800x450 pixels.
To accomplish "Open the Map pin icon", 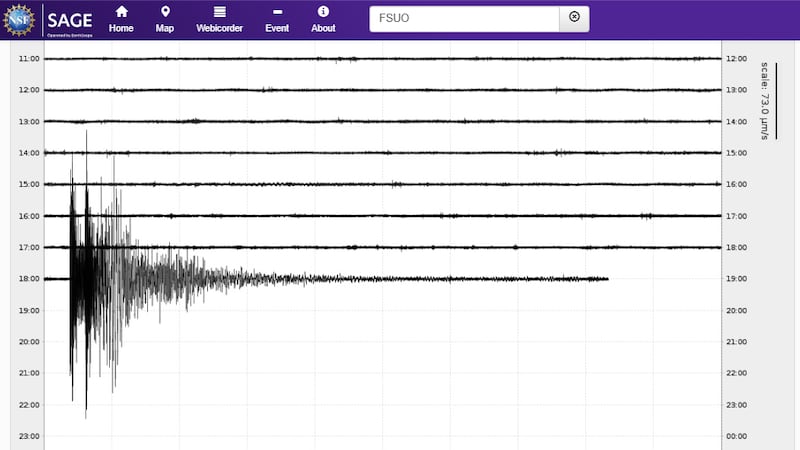I will [165, 11].
